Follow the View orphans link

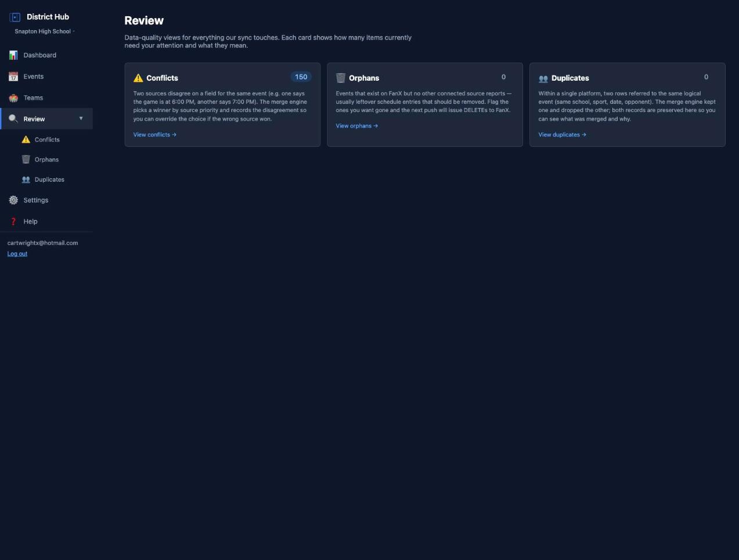tap(356, 126)
